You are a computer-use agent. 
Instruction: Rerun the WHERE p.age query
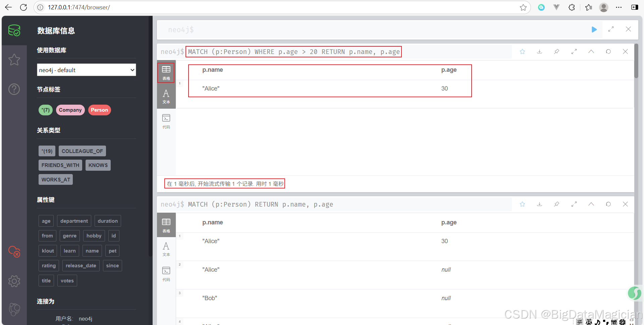click(608, 52)
